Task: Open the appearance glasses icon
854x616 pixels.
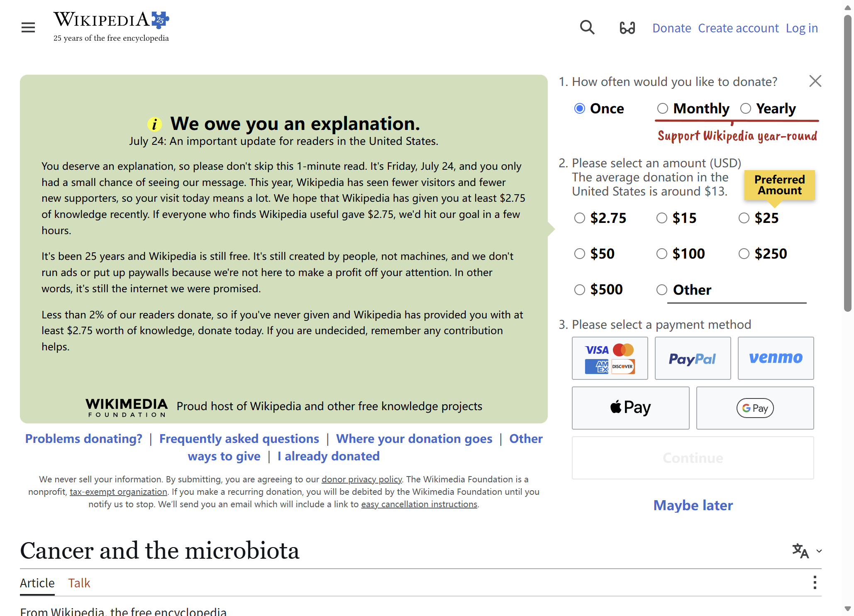Action: (627, 28)
